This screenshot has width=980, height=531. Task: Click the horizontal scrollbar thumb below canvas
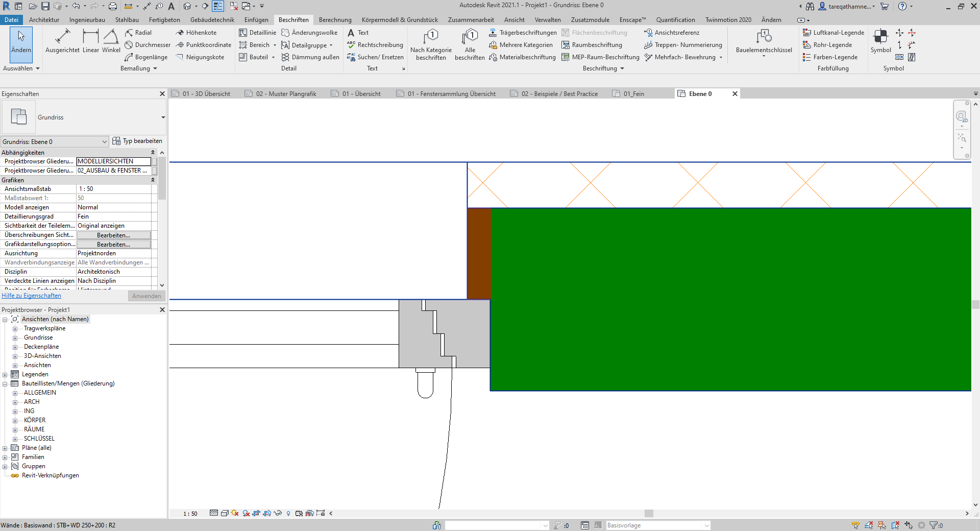click(649, 514)
